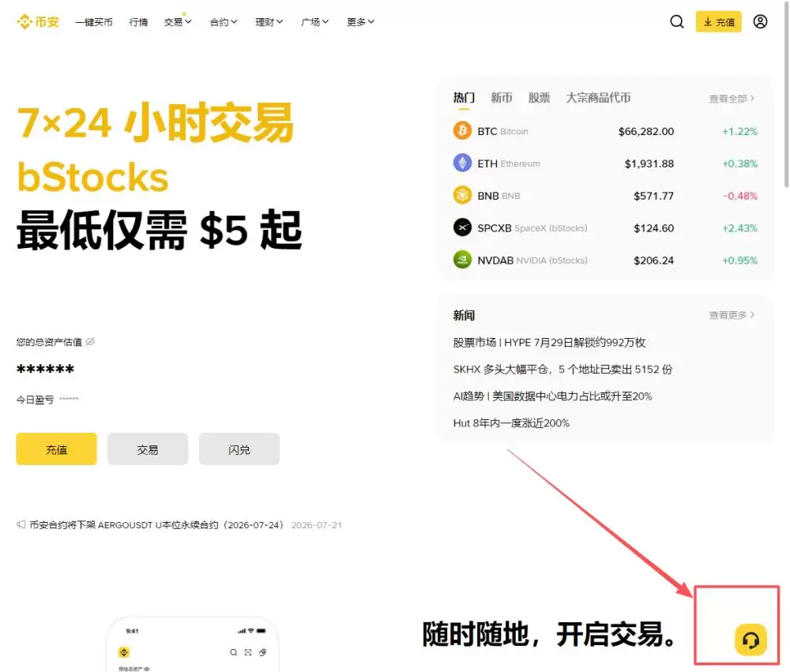Expand the 合约 dropdown menu
The width and height of the screenshot is (790, 672).
point(224,22)
